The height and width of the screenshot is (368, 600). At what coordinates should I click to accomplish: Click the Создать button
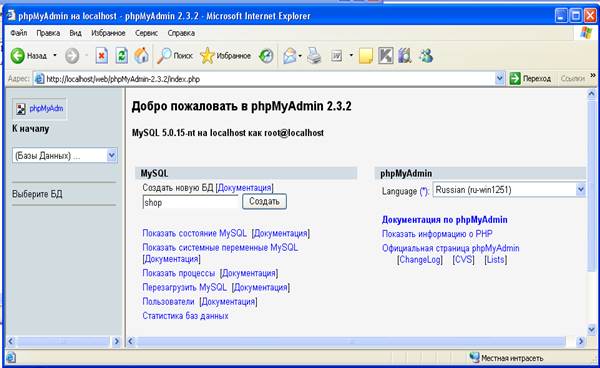[264, 202]
